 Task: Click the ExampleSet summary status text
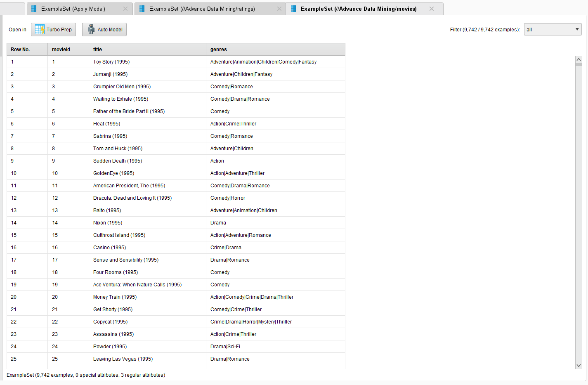(x=86, y=375)
